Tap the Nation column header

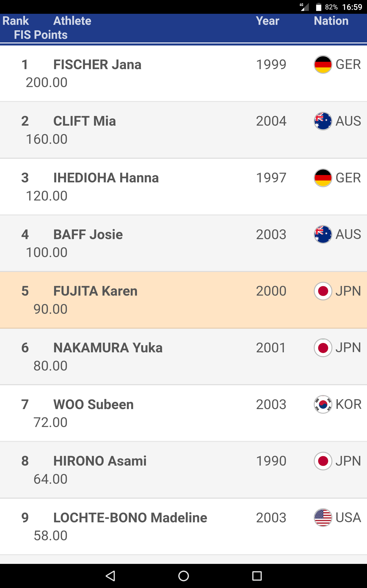click(x=331, y=21)
